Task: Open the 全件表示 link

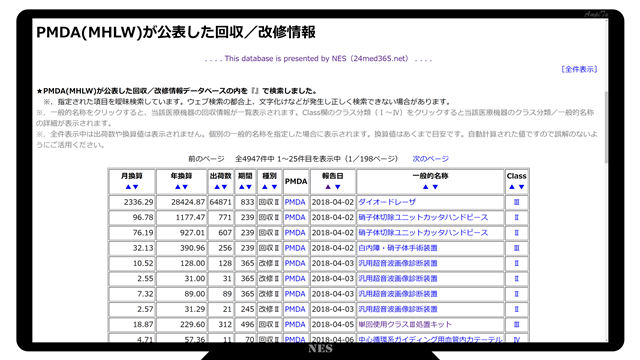Action: pyautogui.click(x=579, y=69)
